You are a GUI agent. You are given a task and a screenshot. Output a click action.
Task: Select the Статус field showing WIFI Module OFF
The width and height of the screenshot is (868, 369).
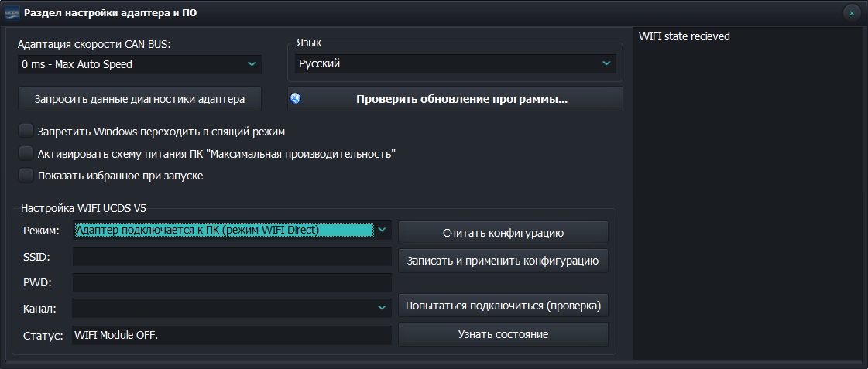coord(232,335)
